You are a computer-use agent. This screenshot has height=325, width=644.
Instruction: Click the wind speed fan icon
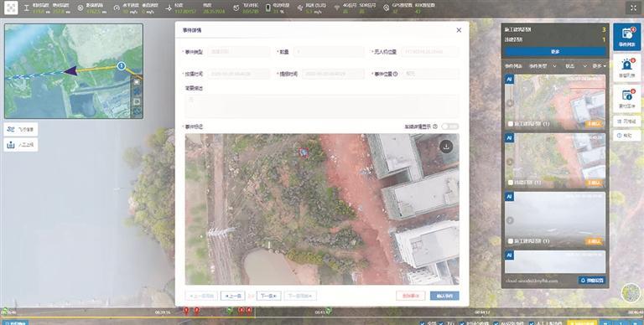pyautogui.click(x=299, y=8)
